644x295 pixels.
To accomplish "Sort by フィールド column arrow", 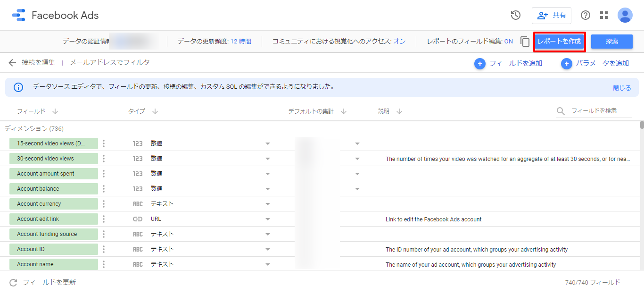I will pos(55,111).
